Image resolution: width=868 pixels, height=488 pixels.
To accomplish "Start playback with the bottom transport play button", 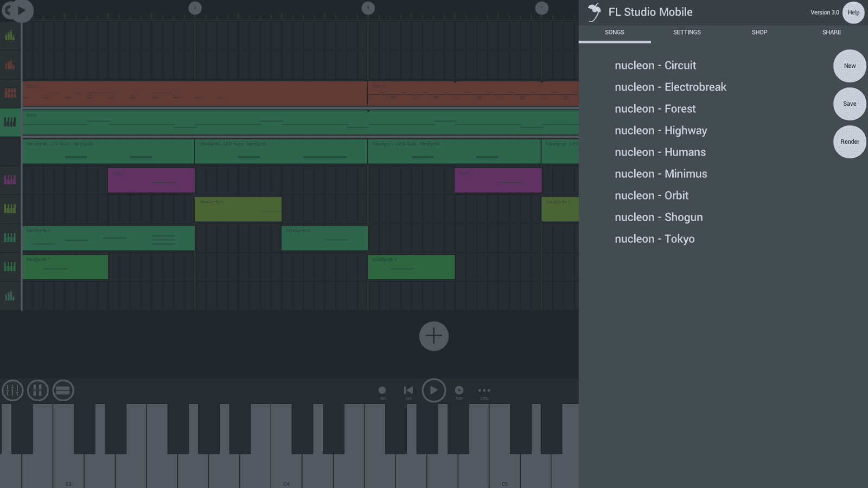I will 434,390.
